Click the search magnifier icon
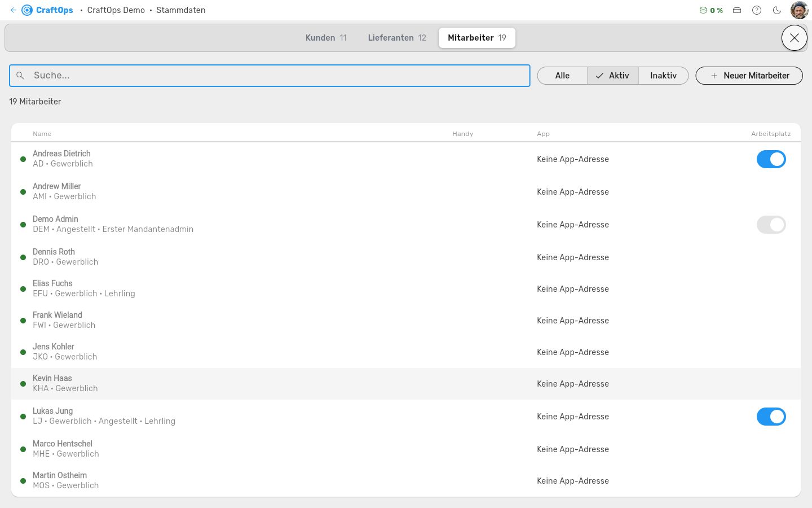 (x=20, y=76)
